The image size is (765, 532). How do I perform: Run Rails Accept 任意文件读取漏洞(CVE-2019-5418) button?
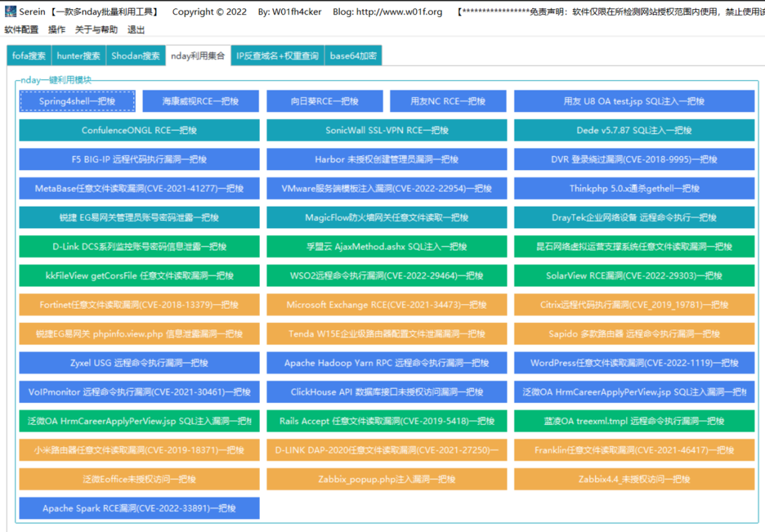[x=387, y=421]
